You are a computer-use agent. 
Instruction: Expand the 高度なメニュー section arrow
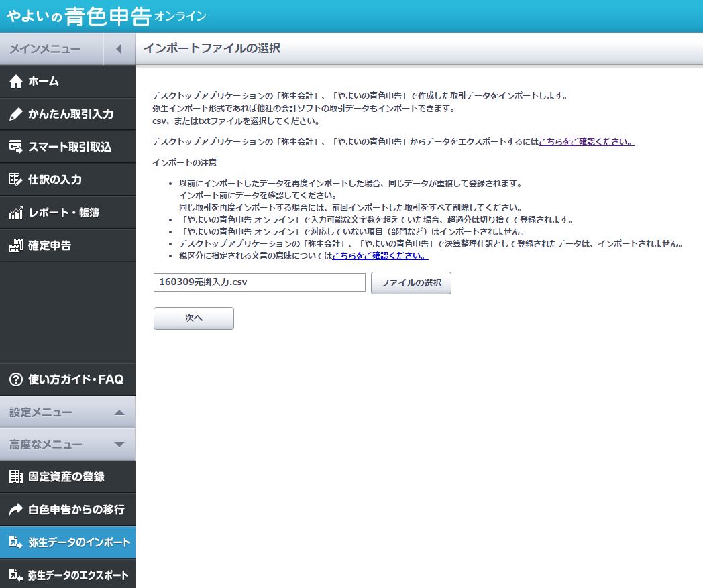click(119, 445)
